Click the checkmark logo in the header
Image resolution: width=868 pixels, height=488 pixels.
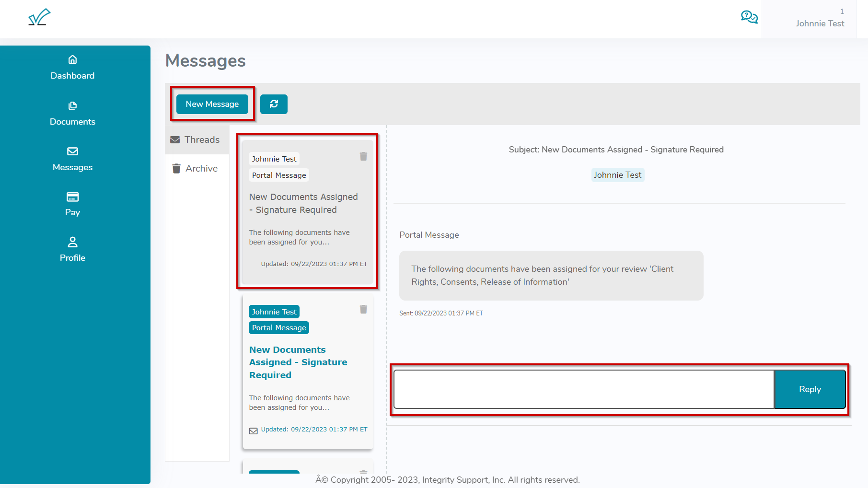(39, 17)
